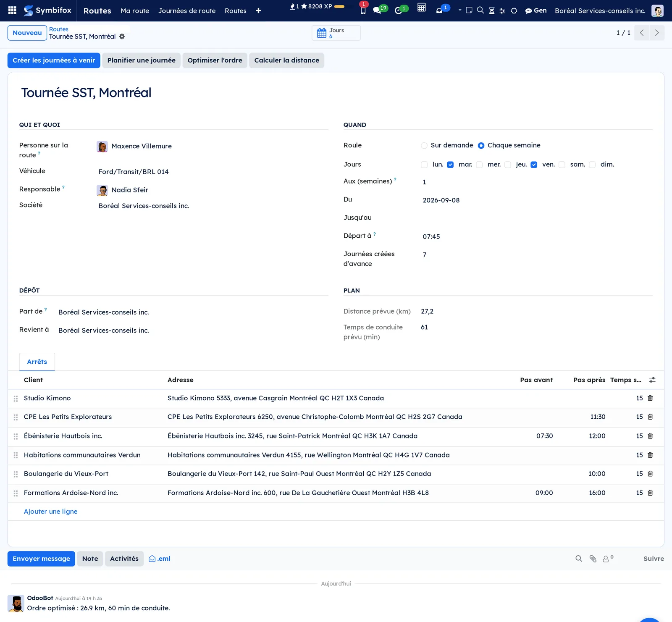Click the sticky note icon in top bar
The width and height of the screenshot is (672, 622).
tap(469, 10)
